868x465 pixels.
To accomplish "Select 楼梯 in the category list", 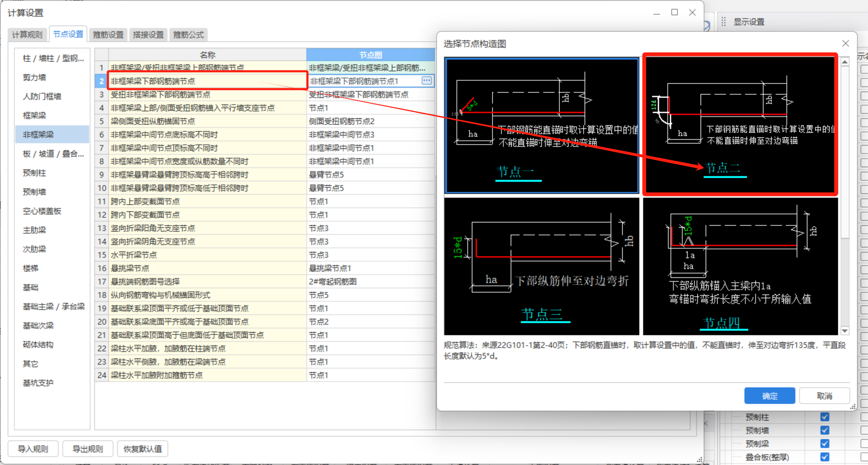I will 53,268.
